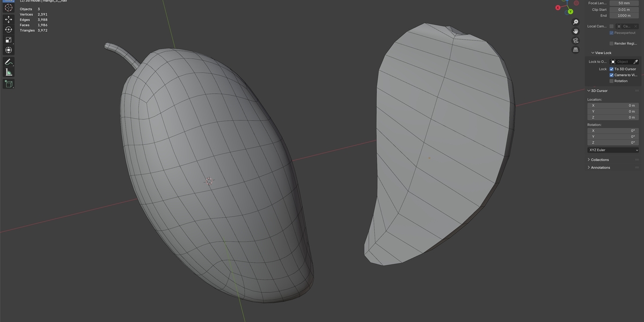Click the pan view hand icon
Viewport: 644px width, 322px height.
coord(576,31)
